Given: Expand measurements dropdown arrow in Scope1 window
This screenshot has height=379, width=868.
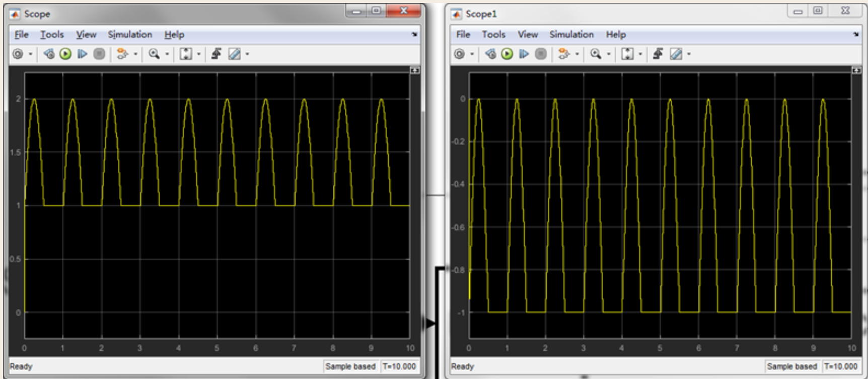Looking at the screenshot, I should (x=689, y=54).
